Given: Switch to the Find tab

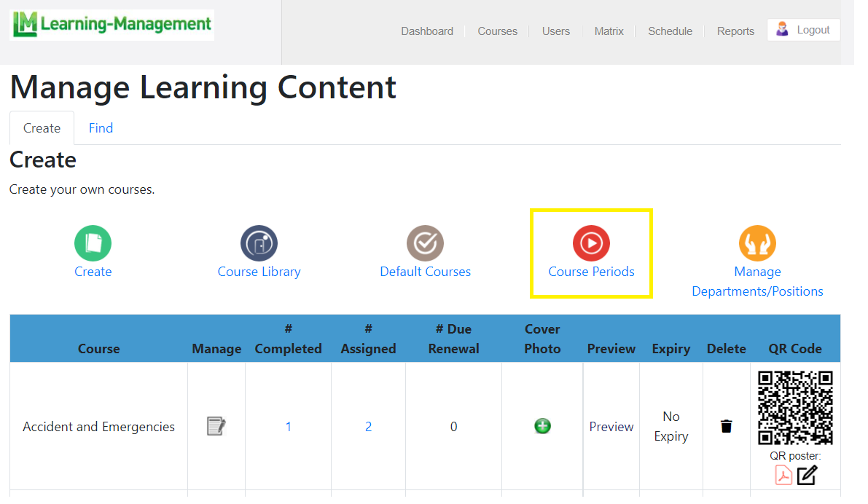Looking at the screenshot, I should 101,128.
